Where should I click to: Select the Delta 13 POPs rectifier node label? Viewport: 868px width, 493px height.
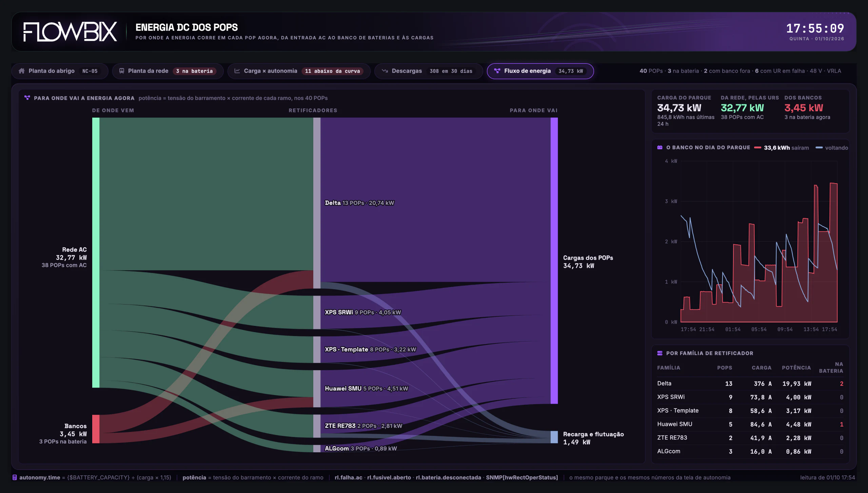(359, 203)
